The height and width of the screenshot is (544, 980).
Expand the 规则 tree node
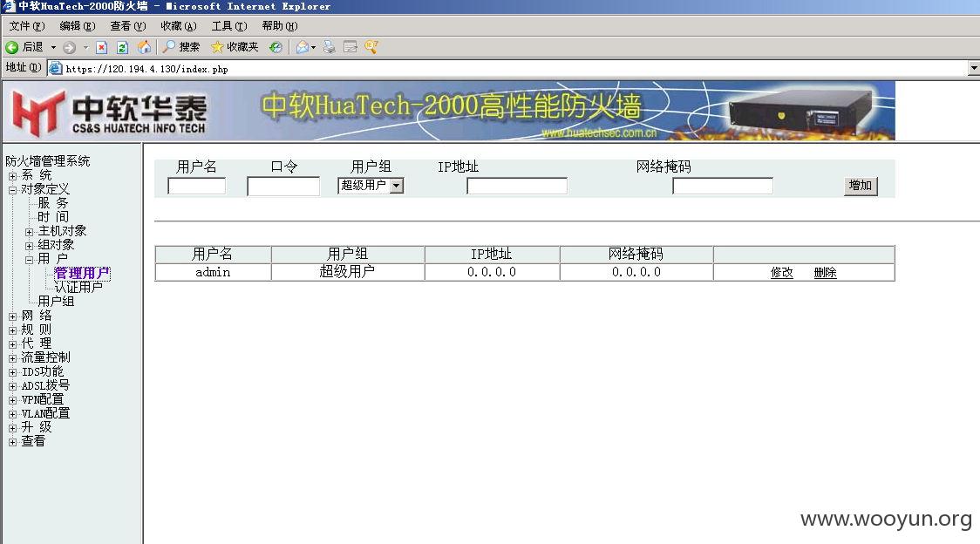(x=12, y=330)
